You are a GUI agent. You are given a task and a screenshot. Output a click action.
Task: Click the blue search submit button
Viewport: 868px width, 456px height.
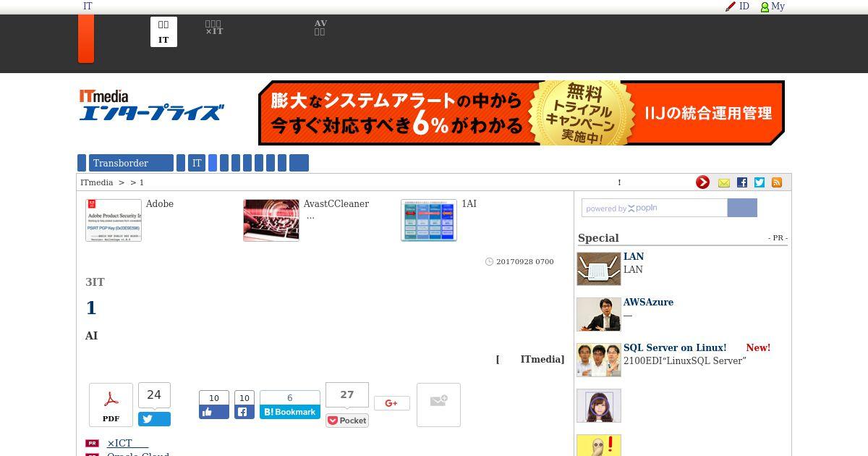[x=742, y=208]
